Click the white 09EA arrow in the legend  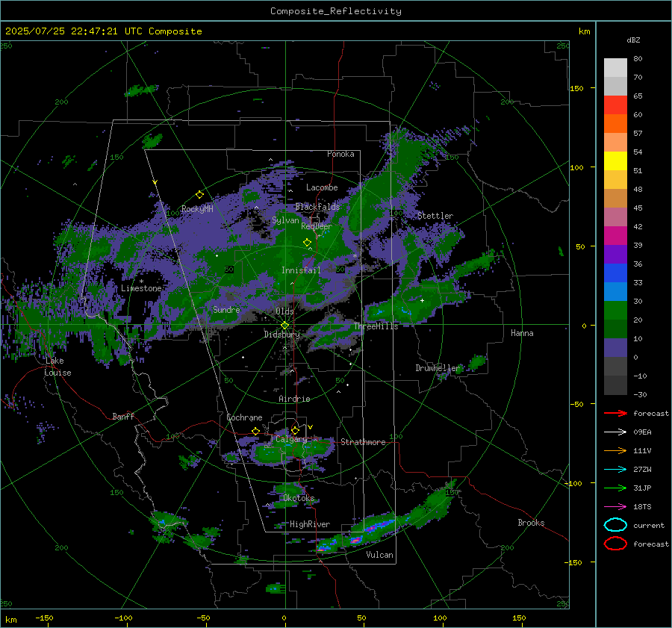pos(615,432)
